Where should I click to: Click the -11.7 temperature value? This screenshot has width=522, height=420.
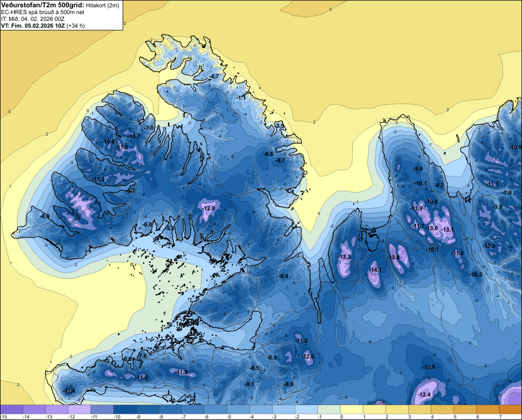pos(418,226)
